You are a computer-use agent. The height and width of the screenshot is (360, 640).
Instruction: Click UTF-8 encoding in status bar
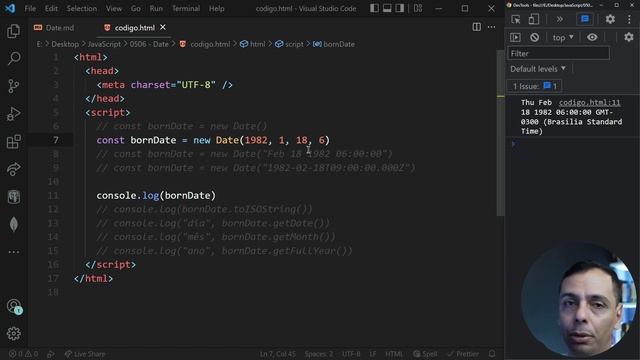pyautogui.click(x=351, y=354)
